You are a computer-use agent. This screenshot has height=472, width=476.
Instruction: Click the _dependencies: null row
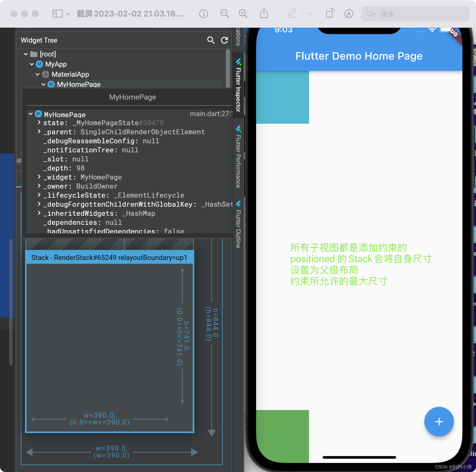(x=83, y=222)
